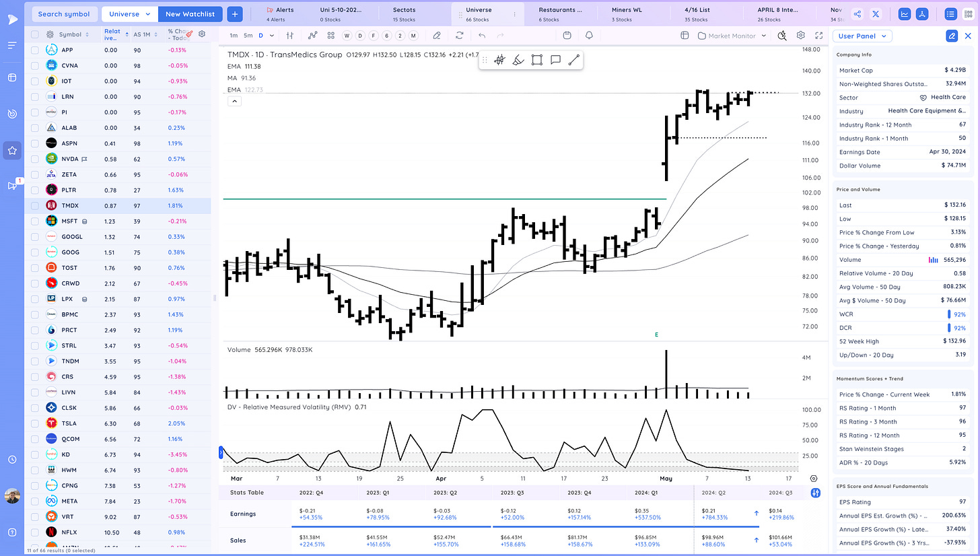980x556 pixels.
Task: Open the radar scanner icon in the left sidebar
Action: (12, 114)
